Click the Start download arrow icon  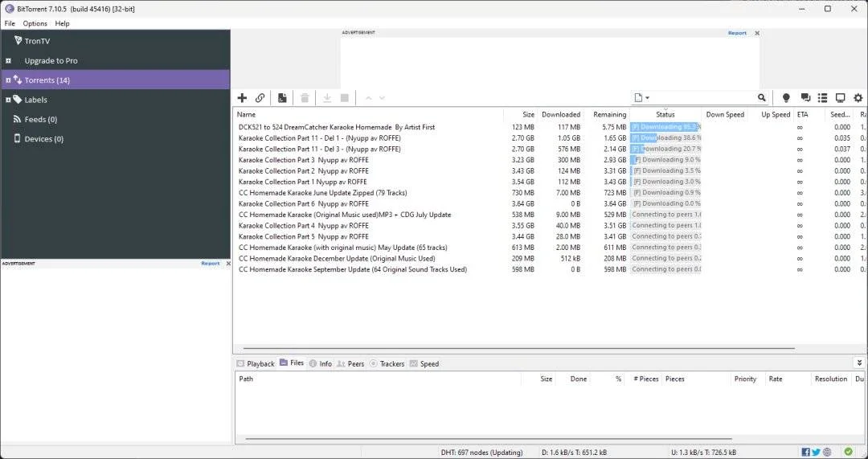click(327, 98)
